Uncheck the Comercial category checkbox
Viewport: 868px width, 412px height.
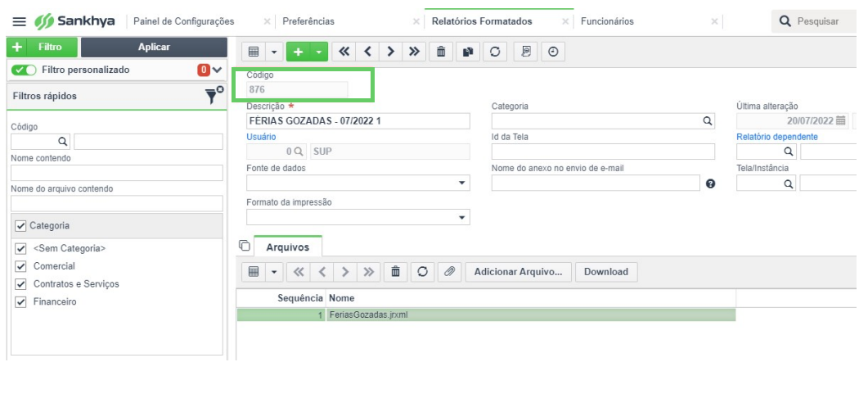(21, 266)
